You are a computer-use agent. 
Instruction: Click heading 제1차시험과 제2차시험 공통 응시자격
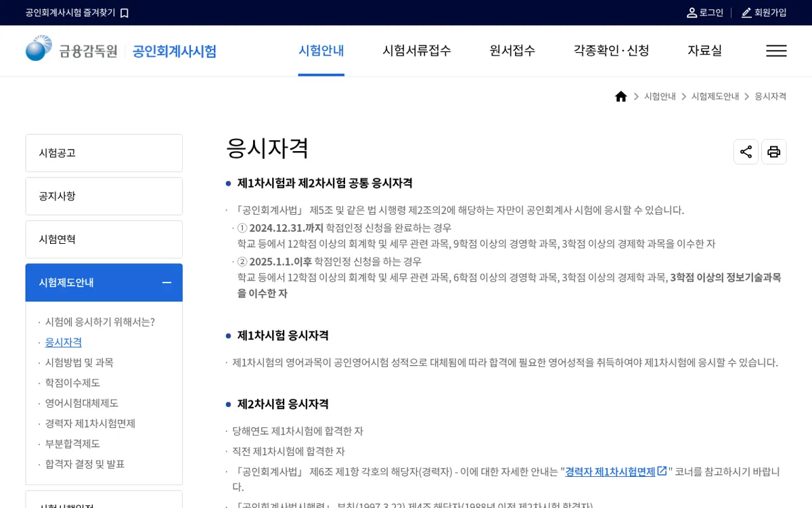[325, 183]
